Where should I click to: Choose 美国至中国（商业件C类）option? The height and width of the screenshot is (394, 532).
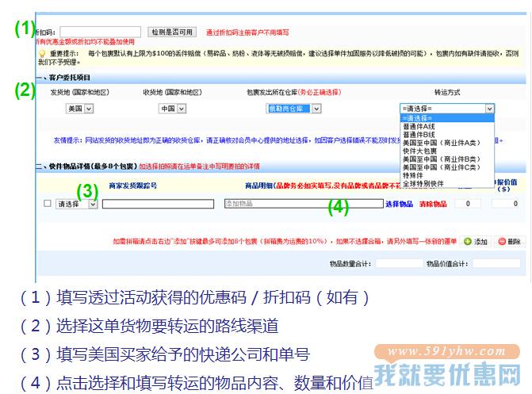pos(447,167)
